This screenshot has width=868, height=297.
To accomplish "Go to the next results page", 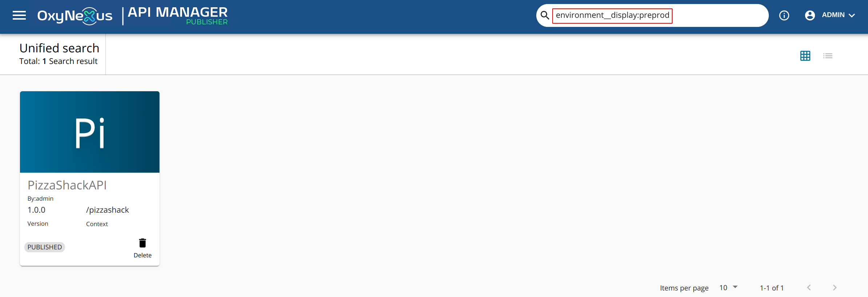I will tap(835, 288).
